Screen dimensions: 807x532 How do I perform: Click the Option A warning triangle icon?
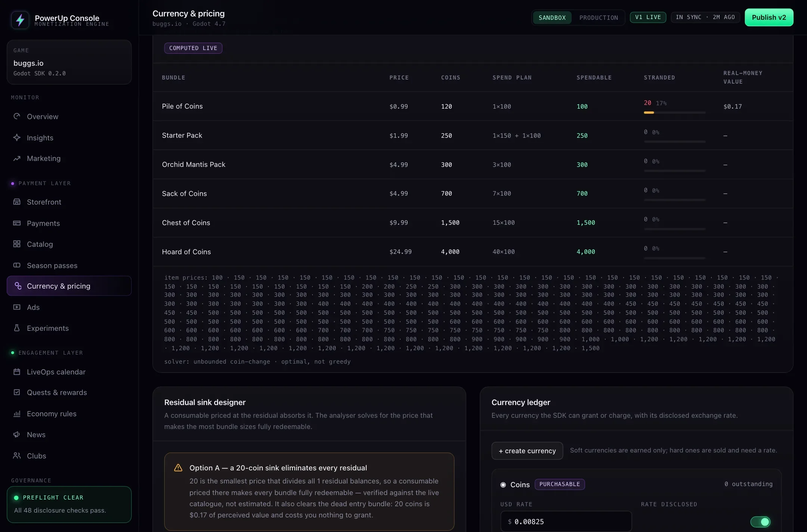178,468
